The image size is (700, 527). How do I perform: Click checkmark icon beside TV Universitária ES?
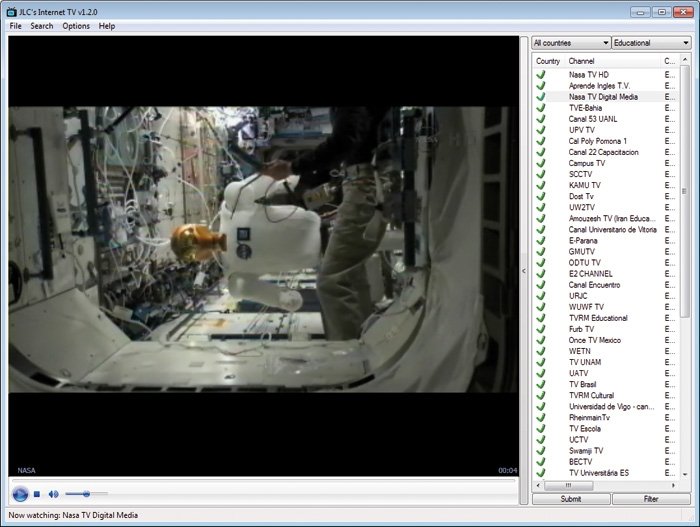(x=541, y=473)
